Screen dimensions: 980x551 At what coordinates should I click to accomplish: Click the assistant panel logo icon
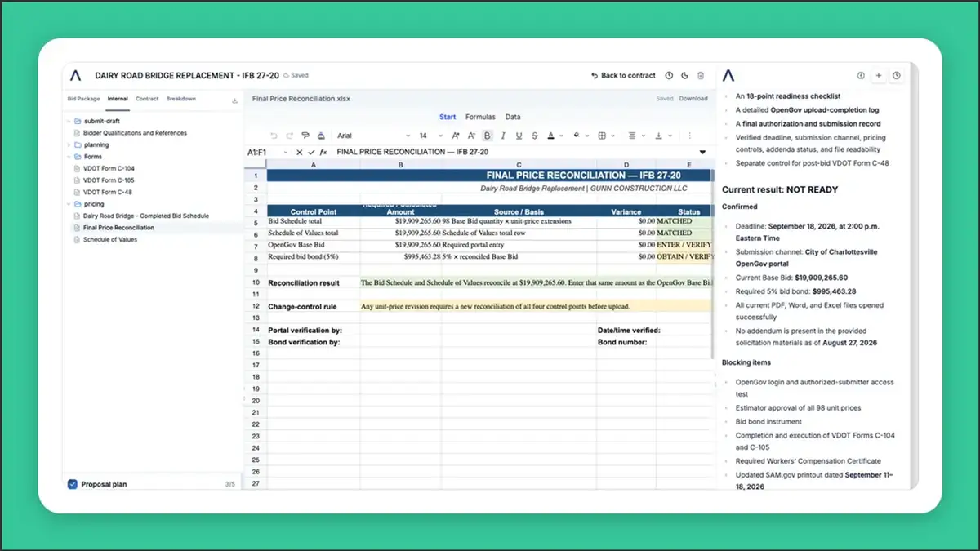728,75
